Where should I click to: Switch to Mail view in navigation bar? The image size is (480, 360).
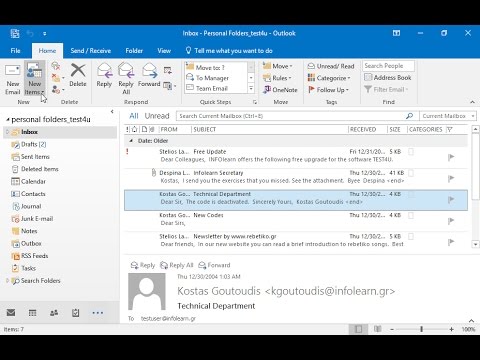[x=11, y=313]
